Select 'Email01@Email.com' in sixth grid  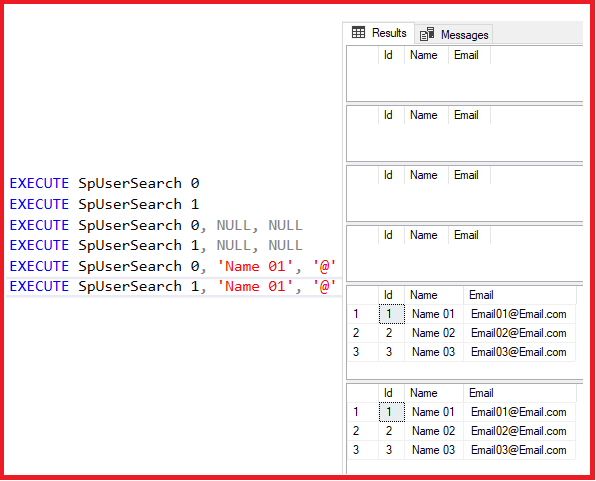pos(519,412)
